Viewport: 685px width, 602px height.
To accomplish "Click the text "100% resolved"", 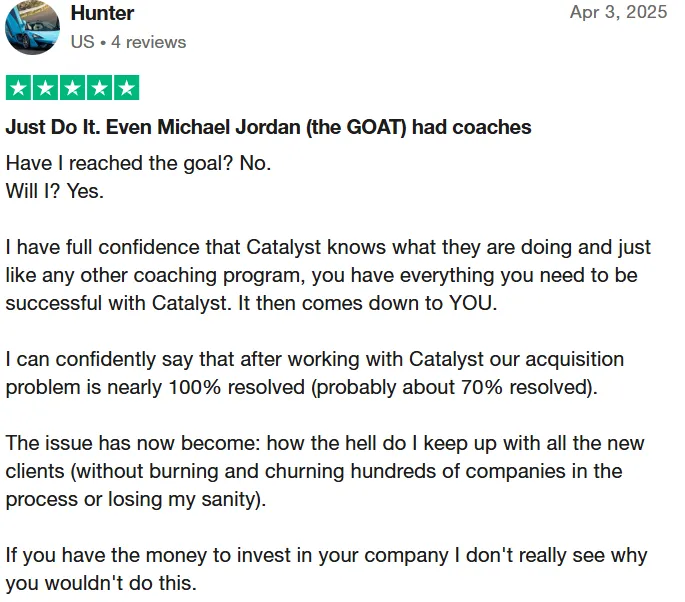I will point(236,387).
